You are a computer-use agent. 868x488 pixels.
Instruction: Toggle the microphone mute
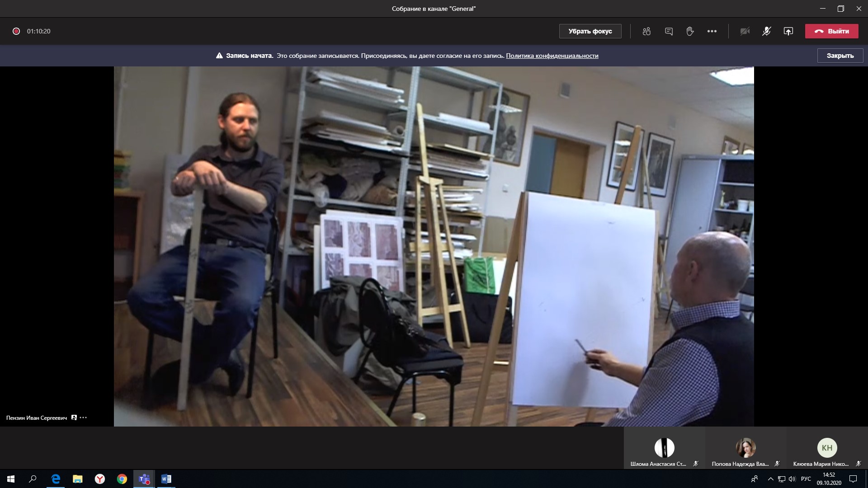click(x=766, y=31)
